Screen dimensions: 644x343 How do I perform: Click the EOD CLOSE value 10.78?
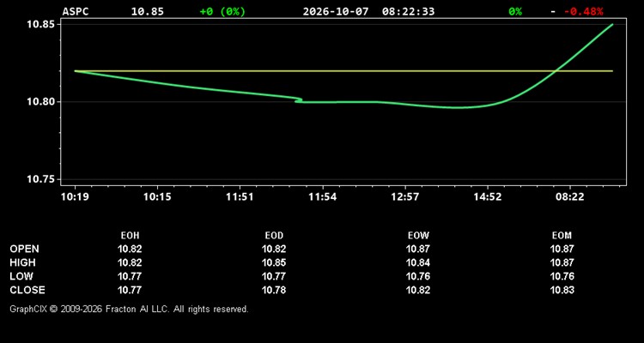click(274, 290)
